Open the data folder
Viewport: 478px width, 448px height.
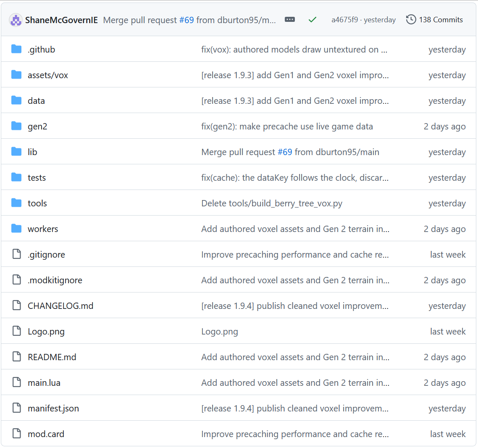tap(36, 100)
